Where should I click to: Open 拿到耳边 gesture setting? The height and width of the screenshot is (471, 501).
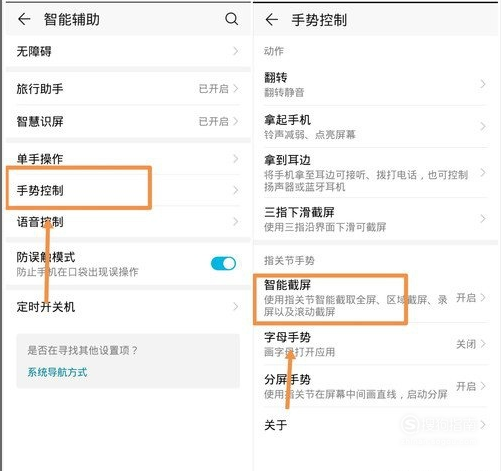pyautogui.click(x=375, y=173)
